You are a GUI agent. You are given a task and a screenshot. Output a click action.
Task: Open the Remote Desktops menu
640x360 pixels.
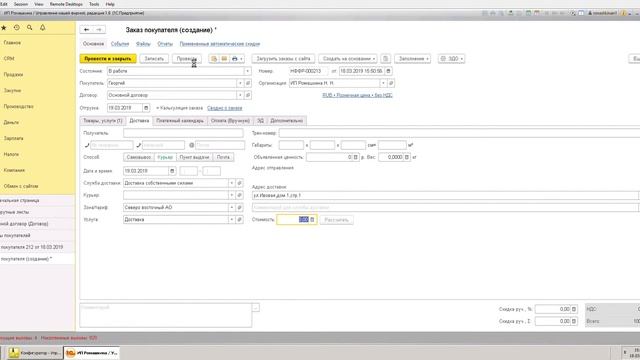66,4
